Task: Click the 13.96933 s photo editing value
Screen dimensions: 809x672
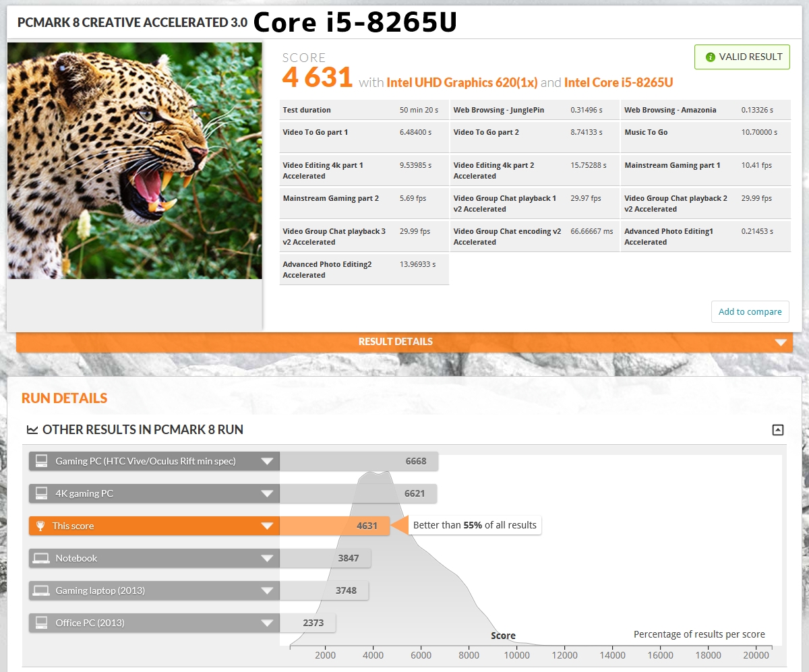Action: click(418, 264)
